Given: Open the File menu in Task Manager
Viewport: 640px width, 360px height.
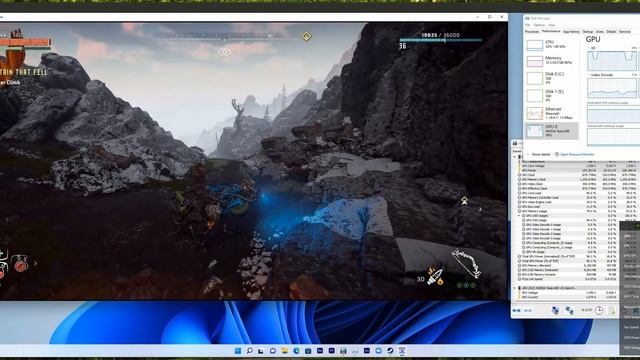Looking at the screenshot, I should [527, 25].
